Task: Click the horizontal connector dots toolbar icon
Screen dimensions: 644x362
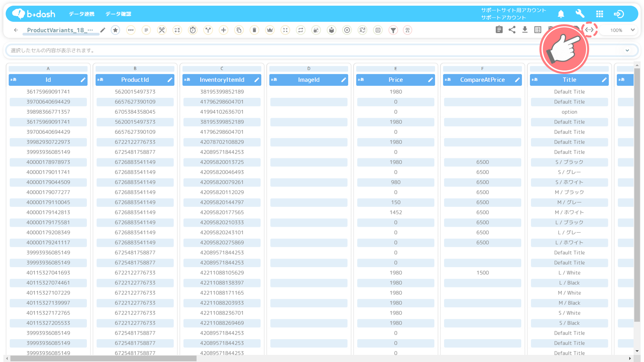Action: pos(131,30)
